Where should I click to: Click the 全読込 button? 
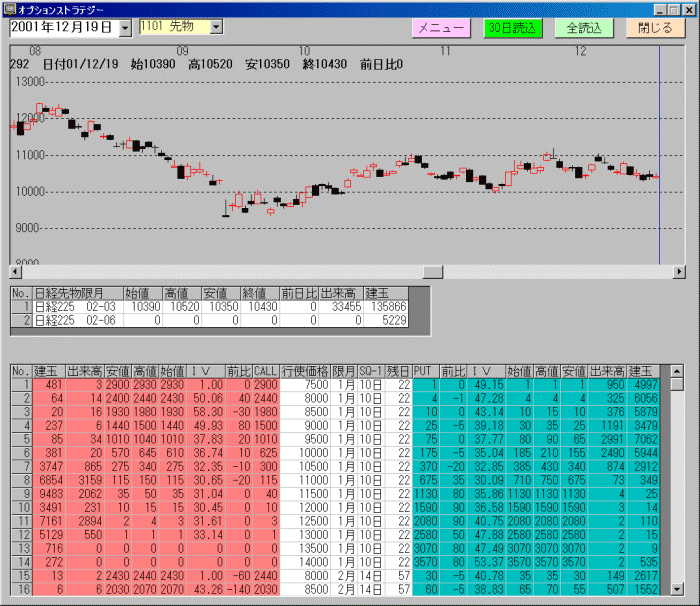pyautogui.click(x=584, y=28)
